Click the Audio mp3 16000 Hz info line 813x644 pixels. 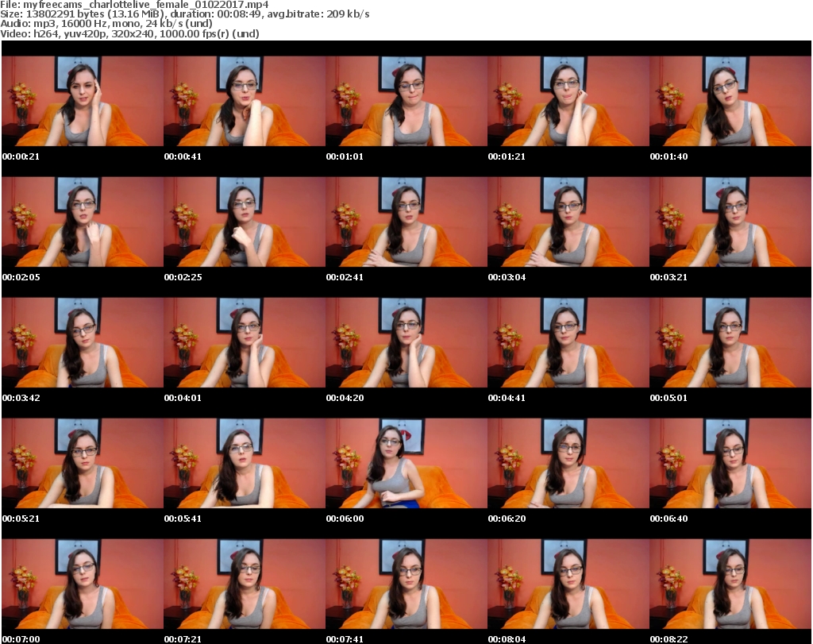coord(106,23)
